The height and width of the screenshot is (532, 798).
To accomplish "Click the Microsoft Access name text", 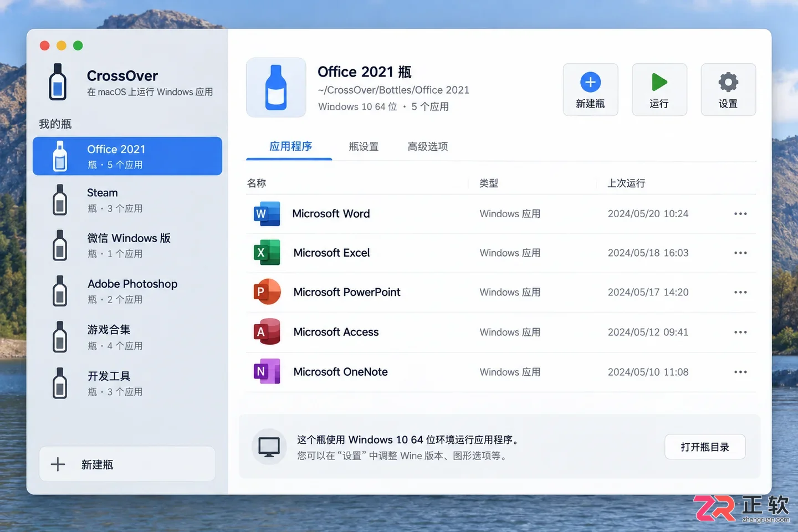I will [336, 332].
